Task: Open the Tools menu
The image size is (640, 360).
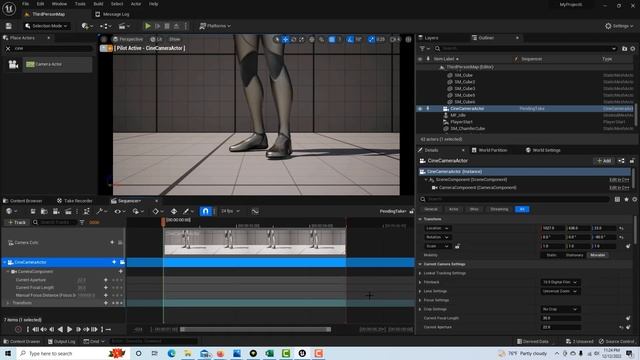Action: [x=80, y=4]
